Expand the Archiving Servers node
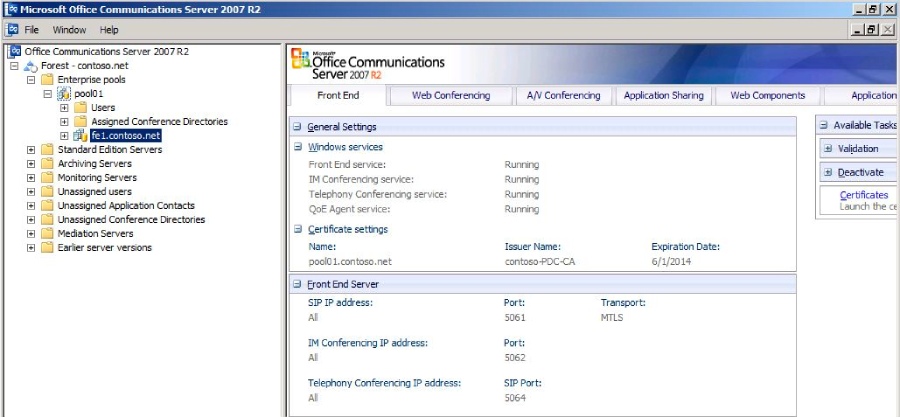 [31, 164]
